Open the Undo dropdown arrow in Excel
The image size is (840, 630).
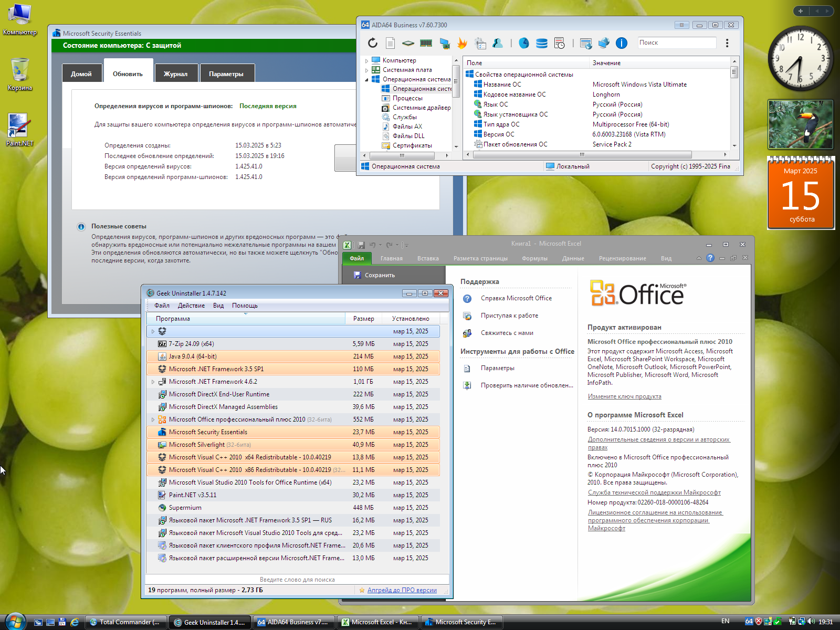tap(380, 245)
